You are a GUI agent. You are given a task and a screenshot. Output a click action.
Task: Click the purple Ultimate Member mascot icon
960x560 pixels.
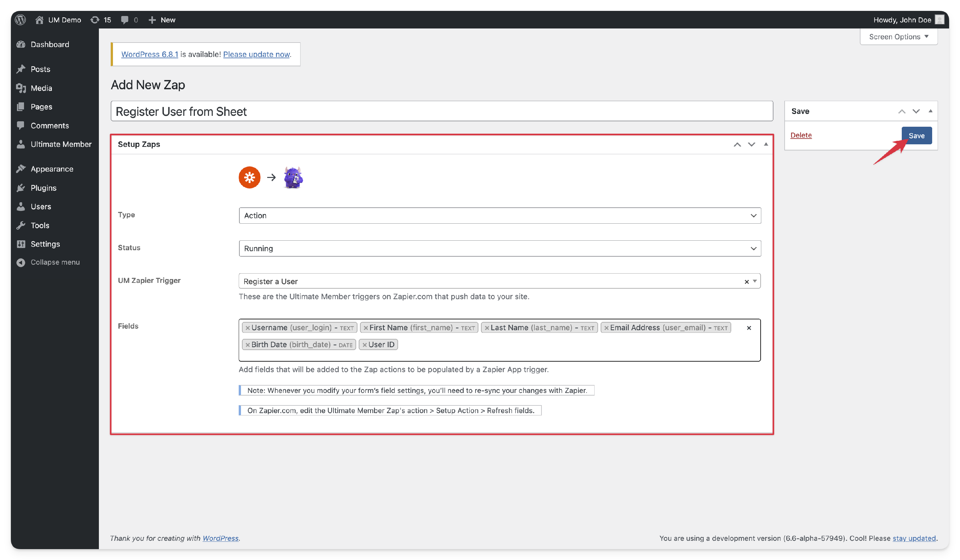click(x=293, y=178)
